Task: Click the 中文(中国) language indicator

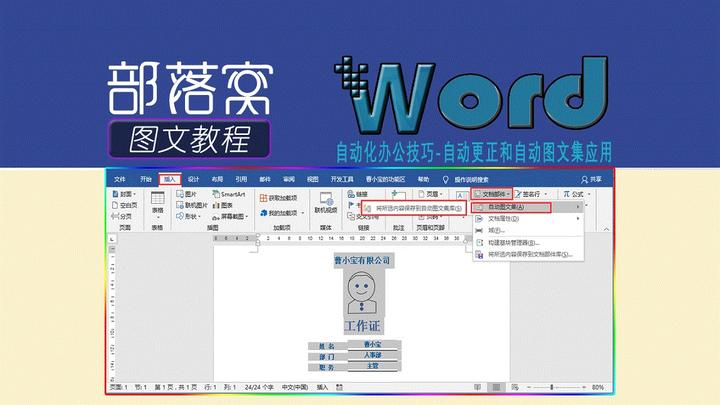Action: click(x=295, y=388)
